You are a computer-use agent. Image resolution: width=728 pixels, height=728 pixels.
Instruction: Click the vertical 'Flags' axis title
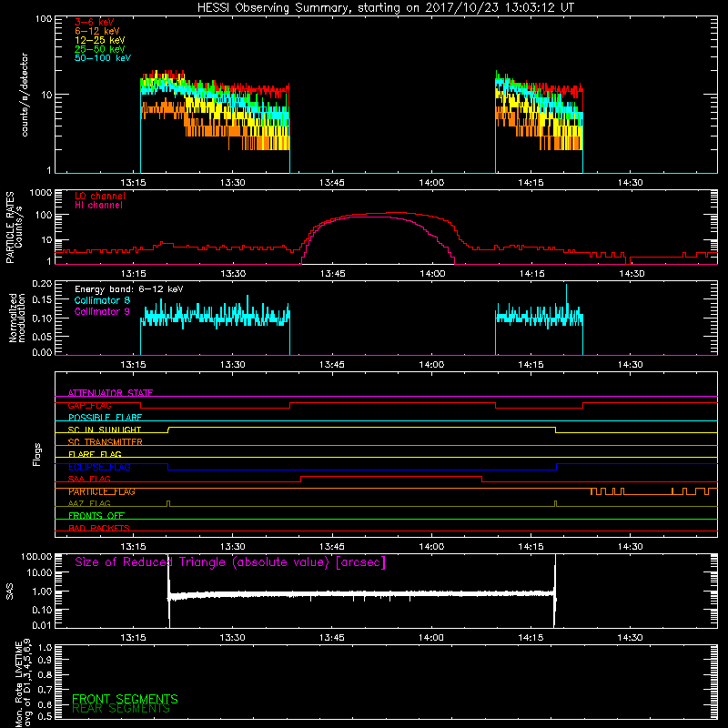click(36, 454)
